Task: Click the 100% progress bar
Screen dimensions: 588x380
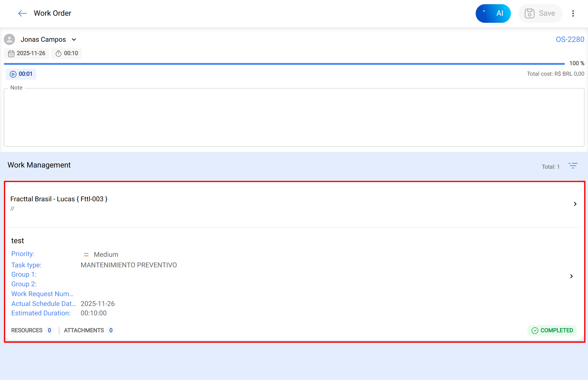Action: 284,64
